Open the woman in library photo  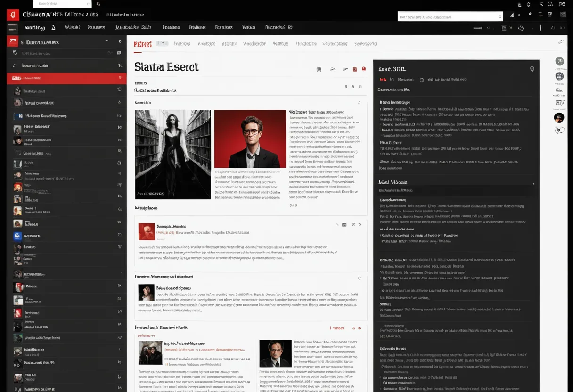pyautogui.click(x=173, y=155)
